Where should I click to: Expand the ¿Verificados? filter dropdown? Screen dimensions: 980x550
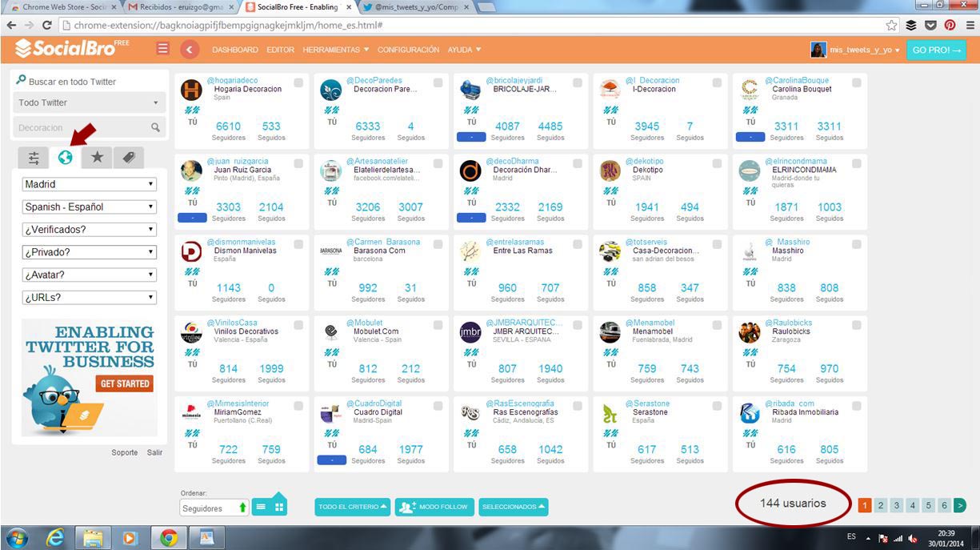pos(90,230)
